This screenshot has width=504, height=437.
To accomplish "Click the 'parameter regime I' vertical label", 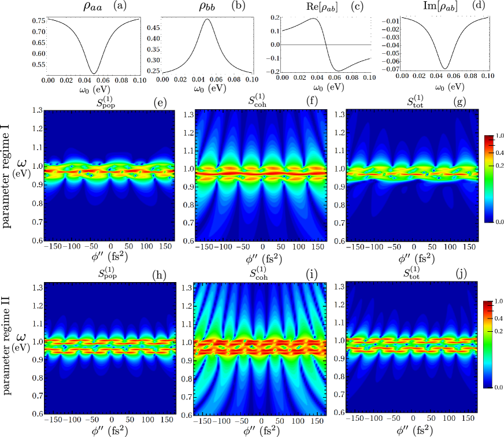I will point(6,176).
